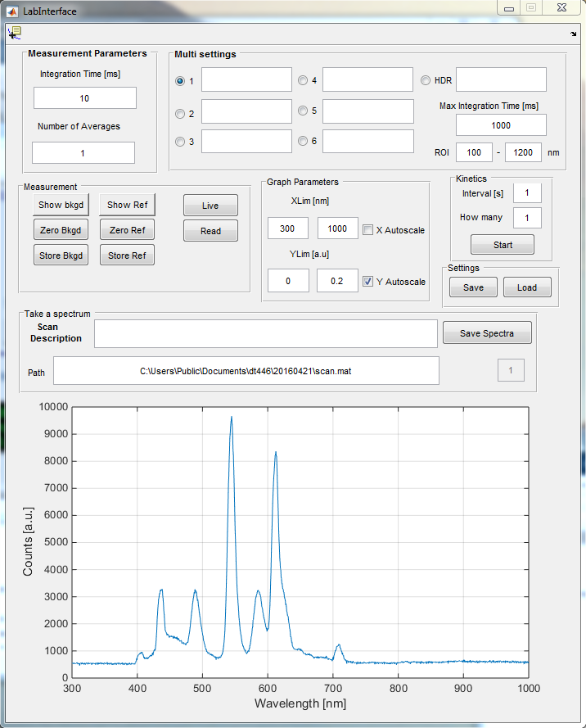The height and width of the screenshot is (728, 586).
Task: Uncheck the Y Autoscale checkbox
Action: pyautogui.click(x=368, y=281)
